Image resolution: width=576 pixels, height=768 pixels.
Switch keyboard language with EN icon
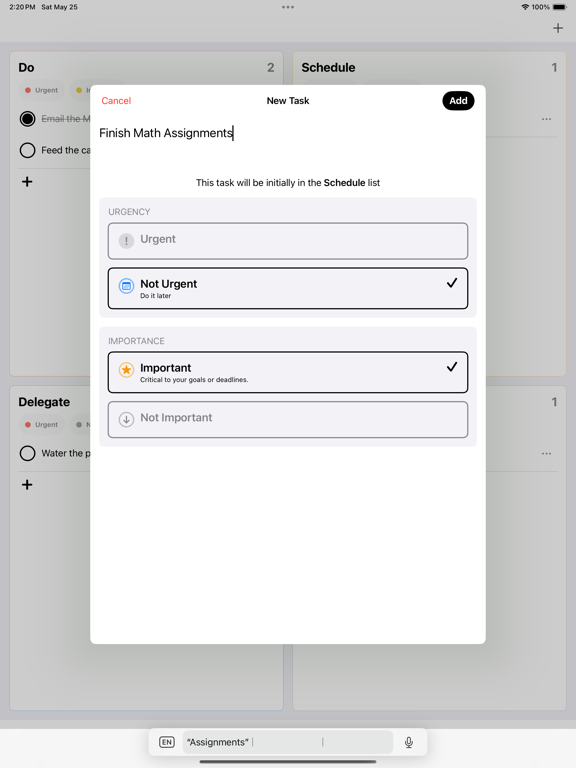[x=167, y=742]
